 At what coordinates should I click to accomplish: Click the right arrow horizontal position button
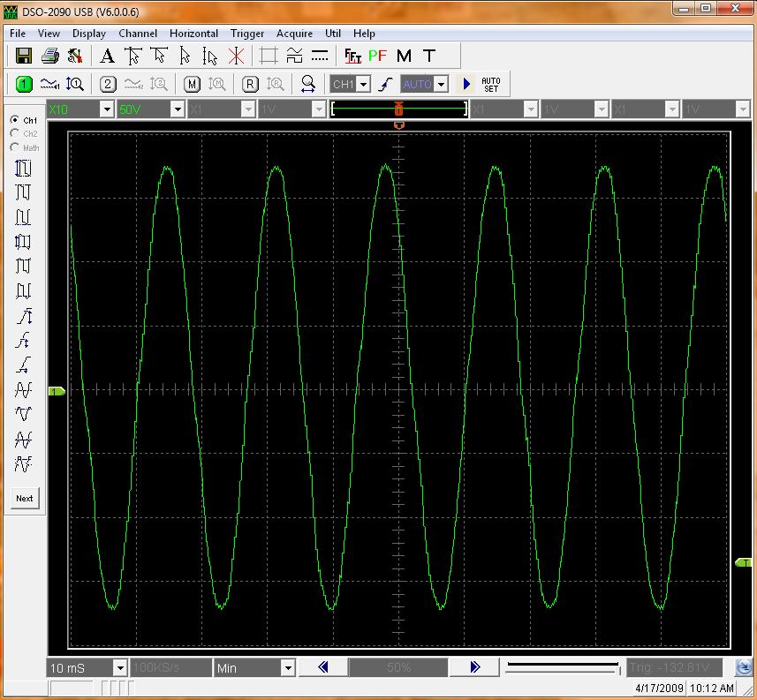click(x=474, y=668)
